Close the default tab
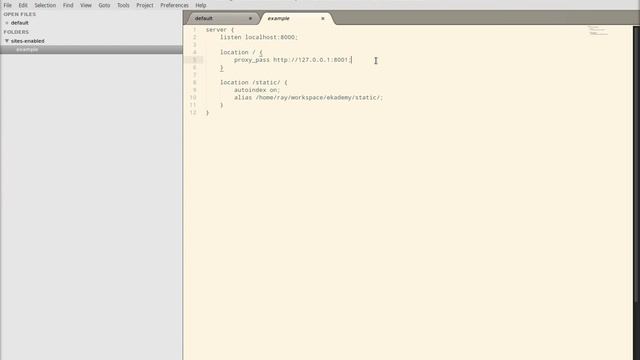 pos(250,18)
